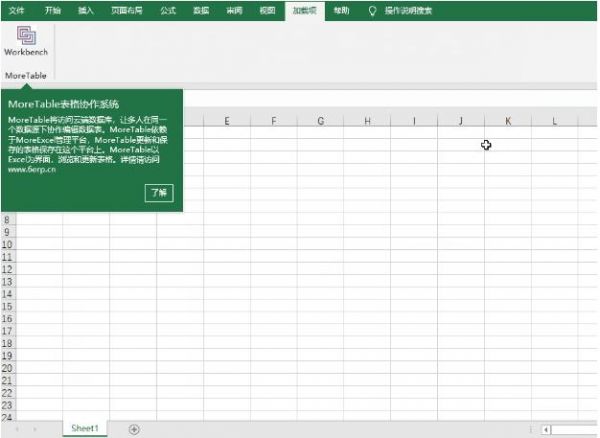This screenshot has width=600, height=438.
Task: Click the sheet navigation left arrow
Action: coord(17,429)
